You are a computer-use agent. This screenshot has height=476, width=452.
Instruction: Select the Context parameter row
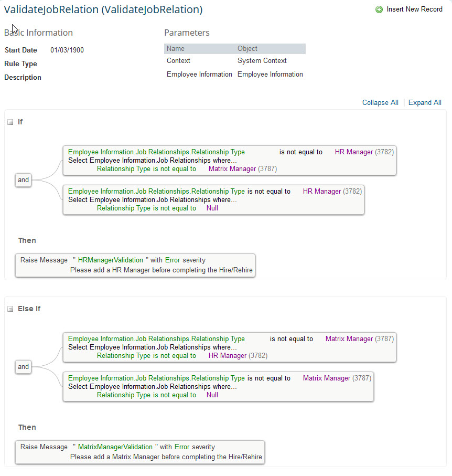[x=235, y=61]
